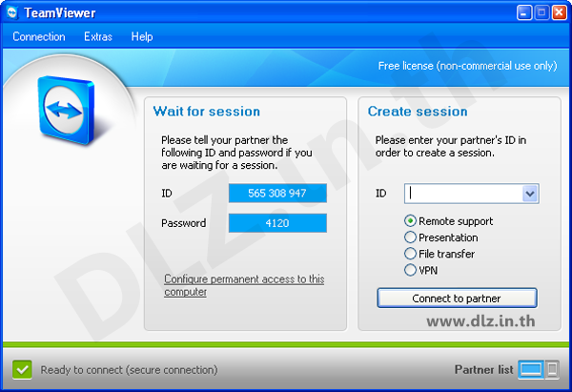Click the Connect to partner button
The height and width of the screenshot is (392, 572).
point(457,299)
